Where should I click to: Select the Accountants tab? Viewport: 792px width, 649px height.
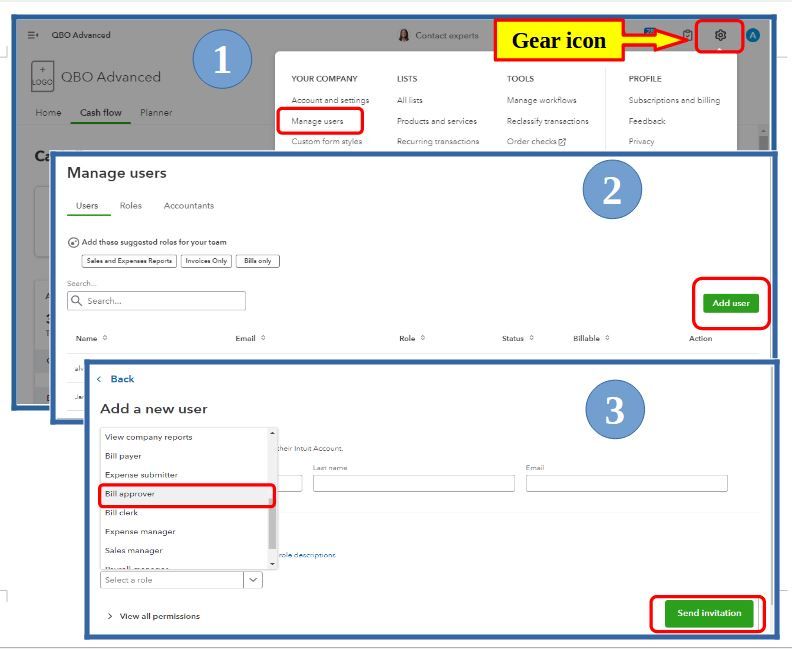coord(189,206)
